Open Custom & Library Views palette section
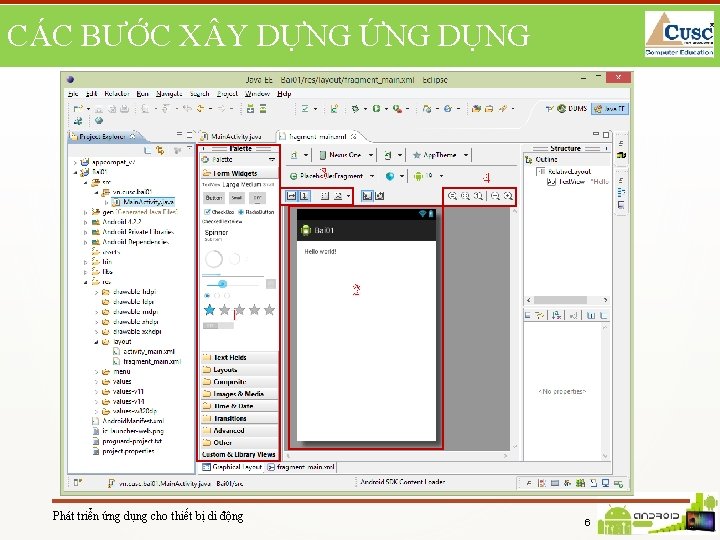The width and height of the screenshot is (720, 540). [x=239, y=455]
